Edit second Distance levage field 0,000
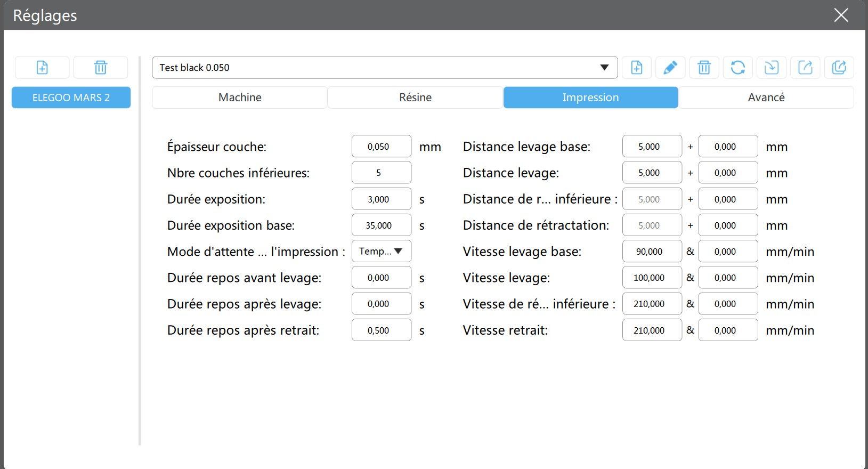The image size is (868, 469). tap(728, 173)
